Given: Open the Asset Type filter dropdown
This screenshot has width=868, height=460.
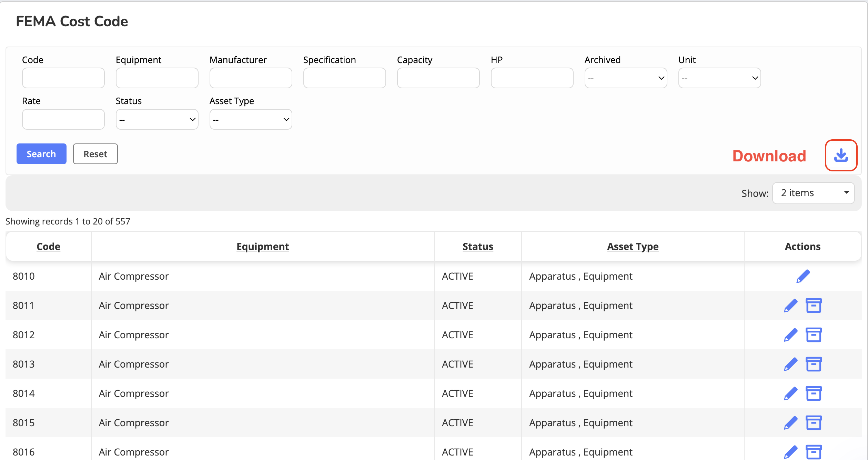Looking at the screenshot, I should point(251,119).
